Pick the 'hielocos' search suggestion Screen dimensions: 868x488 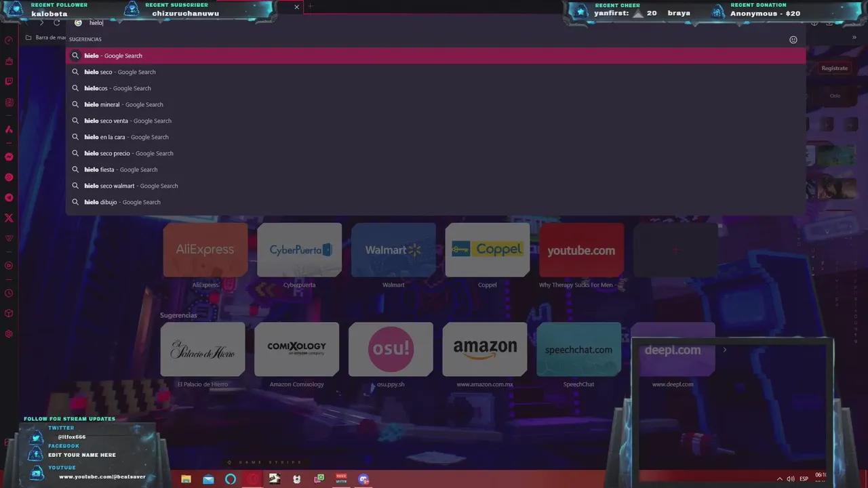click(435, 88)
